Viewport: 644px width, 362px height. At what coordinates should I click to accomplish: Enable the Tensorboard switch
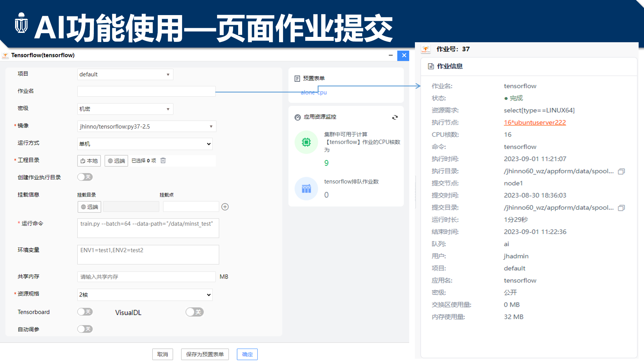(x=85, y=312)
